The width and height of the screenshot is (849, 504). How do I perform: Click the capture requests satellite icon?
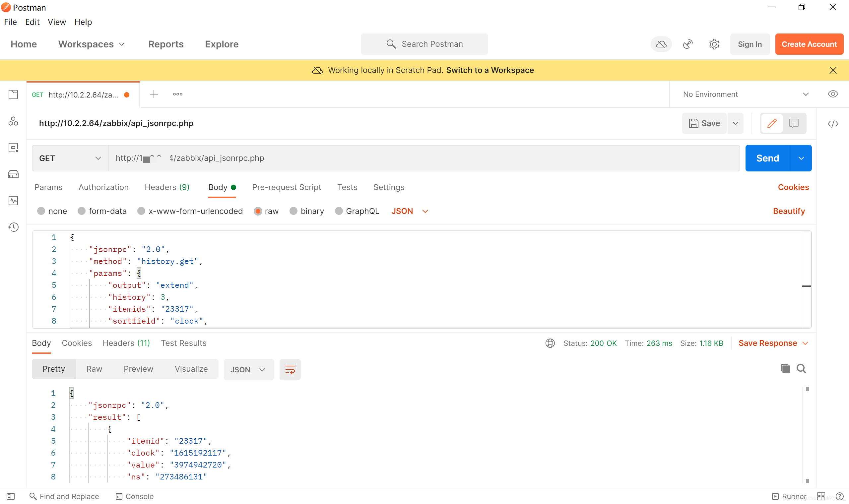688,44
